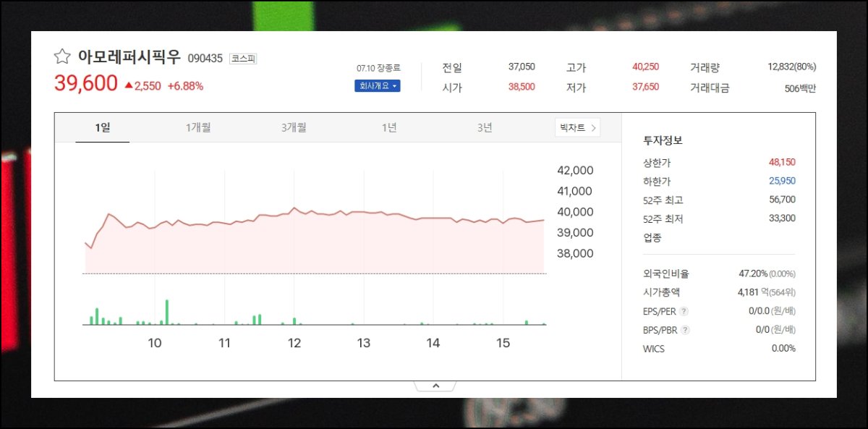Click the 투자정보 heading
868x429 pixels.
coord(663,140)
